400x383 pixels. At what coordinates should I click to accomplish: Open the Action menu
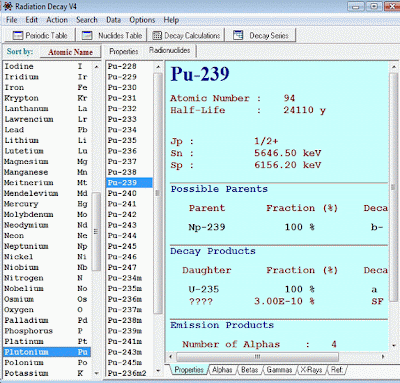[57, 20]
